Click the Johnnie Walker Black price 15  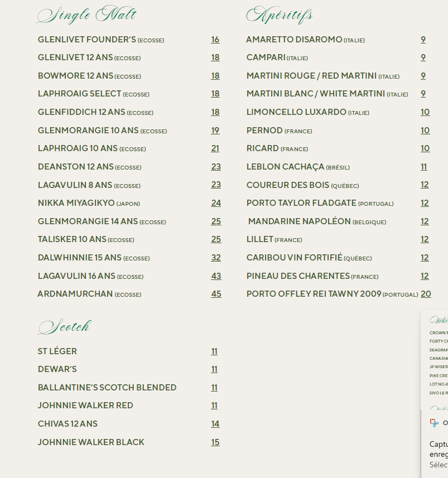[215, 442]
